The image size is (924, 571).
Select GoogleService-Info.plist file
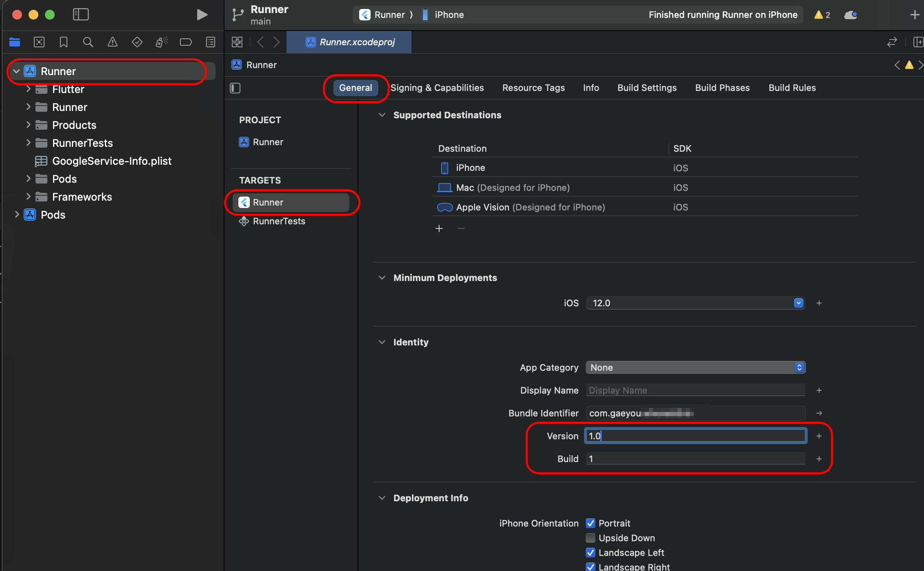click(x=111, y=161)
